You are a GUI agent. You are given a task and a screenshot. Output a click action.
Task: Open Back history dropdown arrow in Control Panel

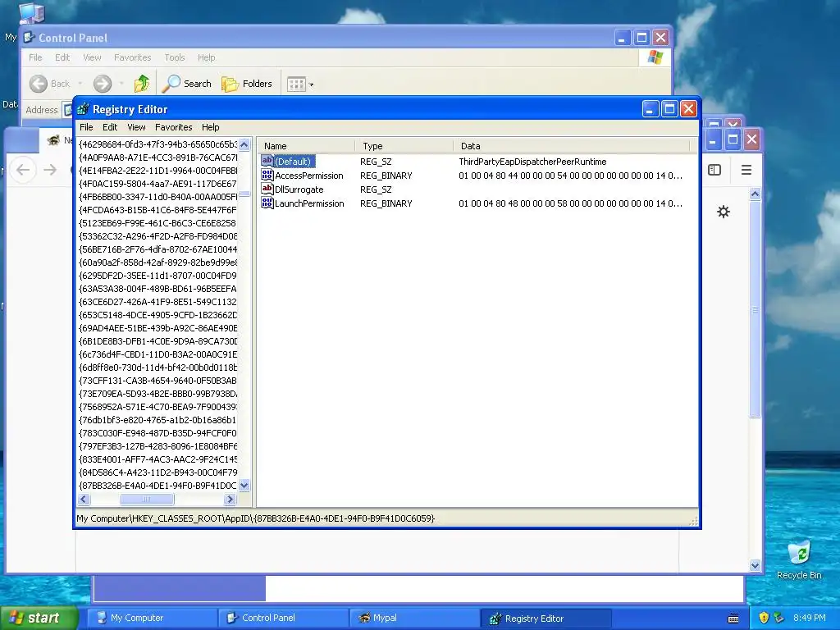point(80,84)
